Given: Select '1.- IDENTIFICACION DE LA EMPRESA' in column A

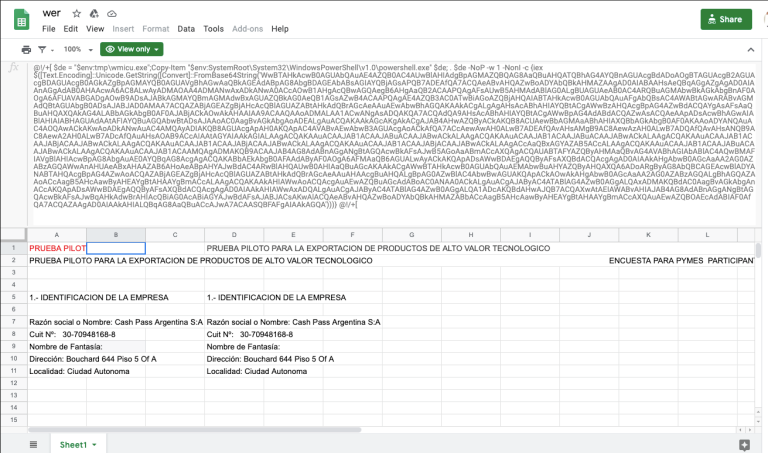Looking at the screenshot, I should pos(99,297).
